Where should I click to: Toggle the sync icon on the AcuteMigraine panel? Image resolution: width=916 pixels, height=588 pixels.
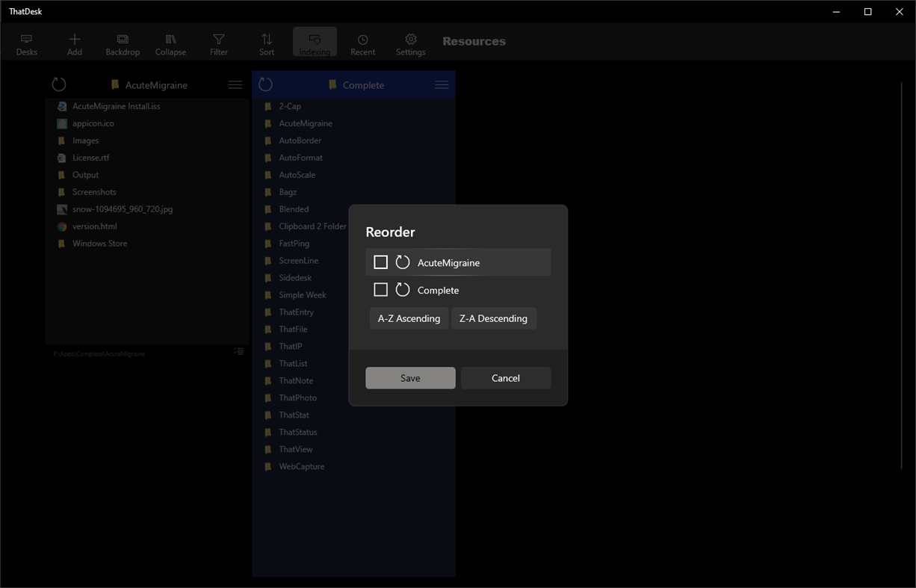coord(59,84)
